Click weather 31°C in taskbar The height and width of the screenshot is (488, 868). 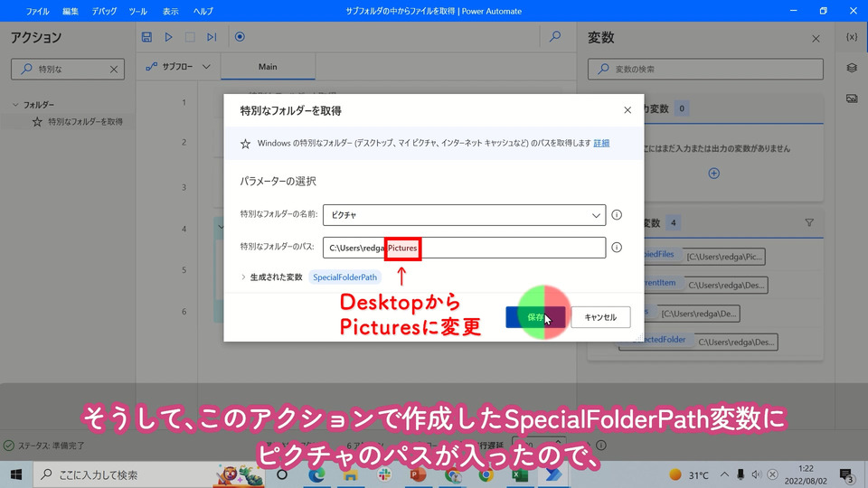point(689,474)
